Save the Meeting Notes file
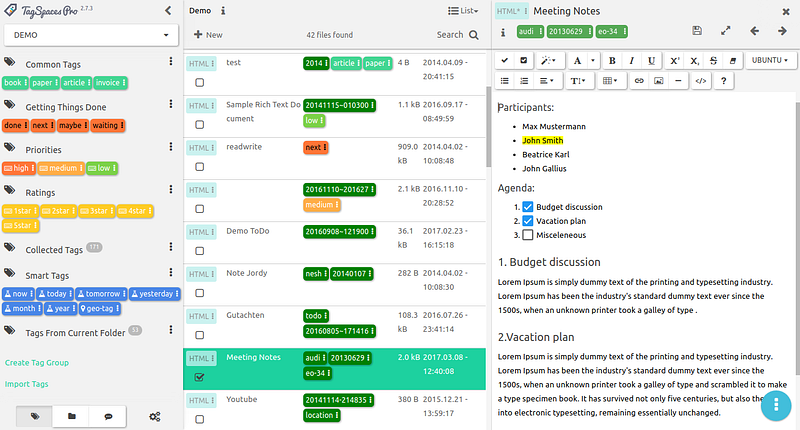The image size is (800, 430). pyautogui.click(x=697, y=32)
